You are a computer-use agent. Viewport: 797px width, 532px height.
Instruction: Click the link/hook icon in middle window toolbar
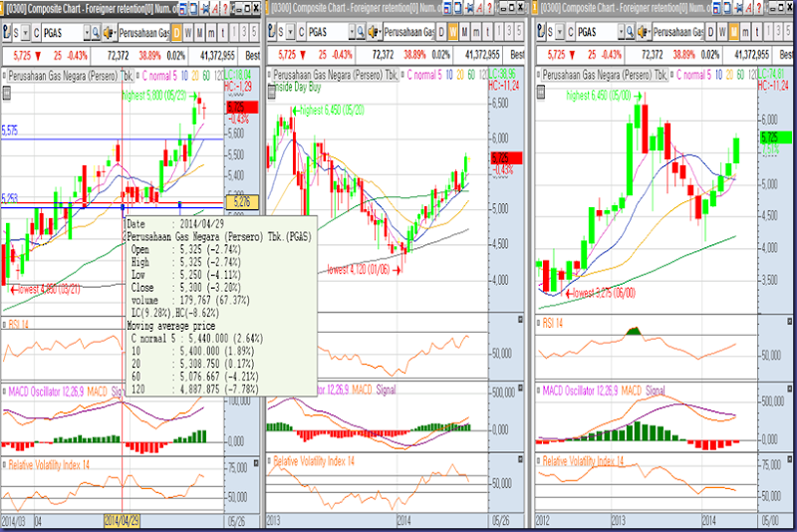pos(271,33)
